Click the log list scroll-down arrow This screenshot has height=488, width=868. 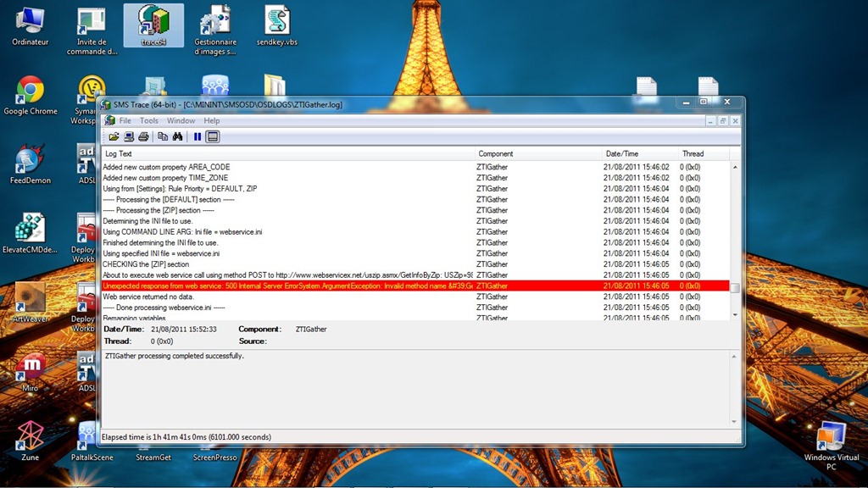tap(735, 315)
